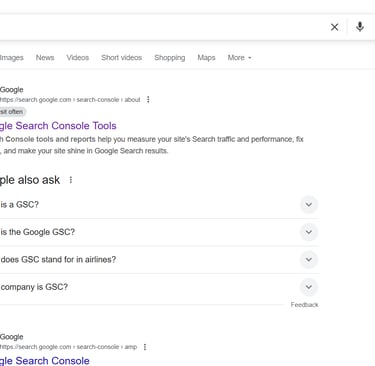Switch to the News tab
The image size is (375, 366).
pos(45,58)
